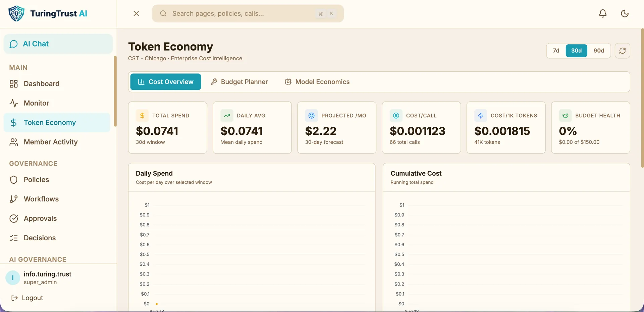Viewport: 644px width, 312px height.
Task: Click the $2.22 projected monthly value
Action: coord(321,131)
